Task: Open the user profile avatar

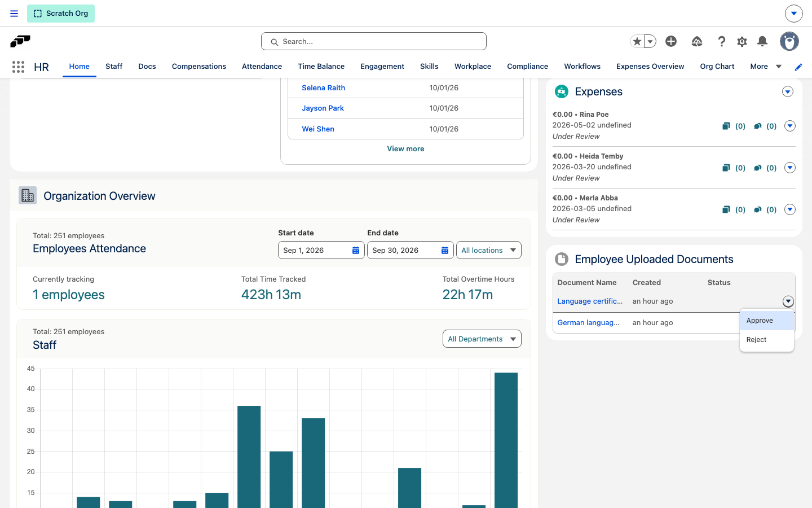Action: tap(789, 41)
